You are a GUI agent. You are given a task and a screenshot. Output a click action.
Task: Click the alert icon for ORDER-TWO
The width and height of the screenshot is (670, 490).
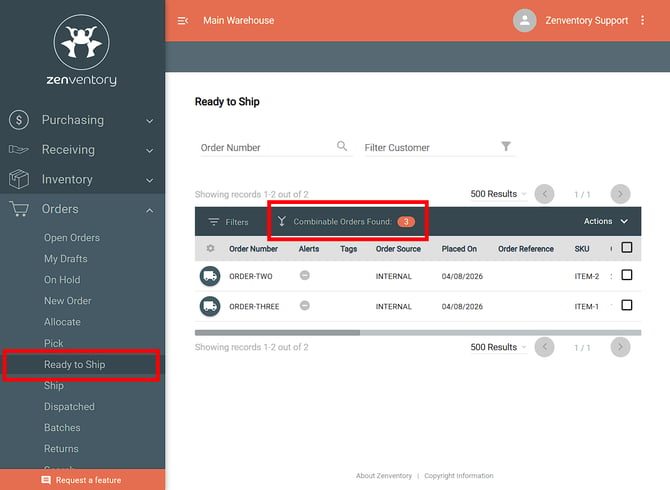pos(305,276)
